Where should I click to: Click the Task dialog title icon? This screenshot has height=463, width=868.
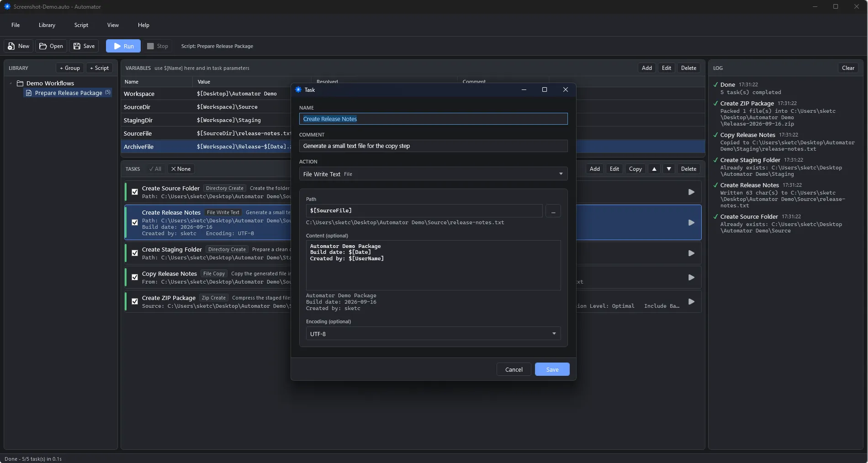pyautogui.click(x=298, y=89)
